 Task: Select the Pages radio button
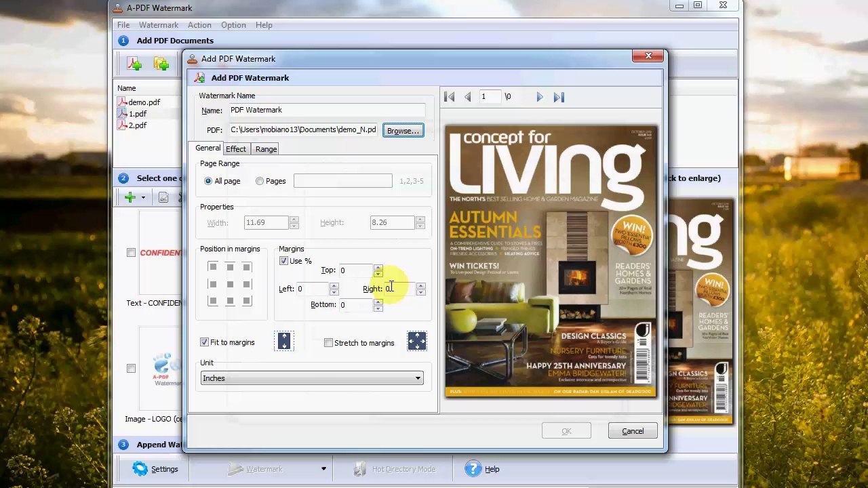(260, 181)
